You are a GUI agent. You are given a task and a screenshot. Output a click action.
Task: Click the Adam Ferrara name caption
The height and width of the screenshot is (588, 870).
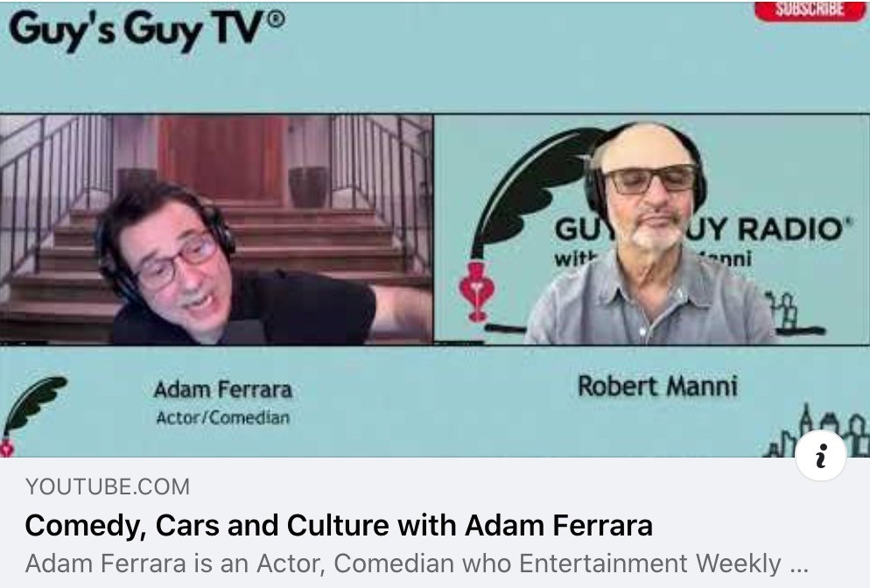click(x=222, y=390)
